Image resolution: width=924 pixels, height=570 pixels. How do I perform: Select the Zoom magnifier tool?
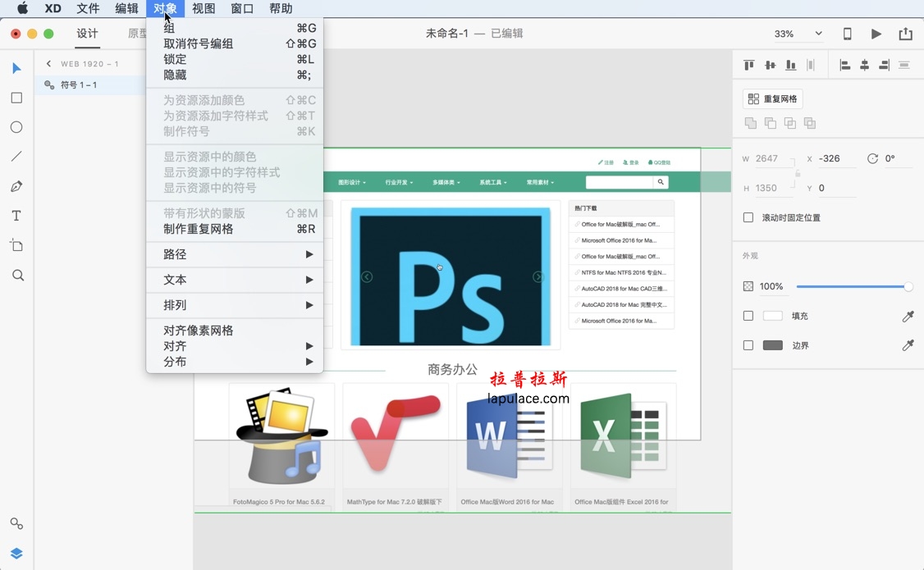(x=18, y=275)
